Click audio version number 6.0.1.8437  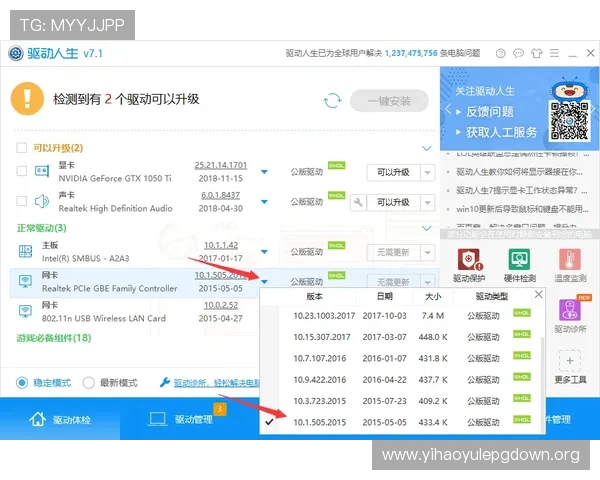[x=220, y=195]
